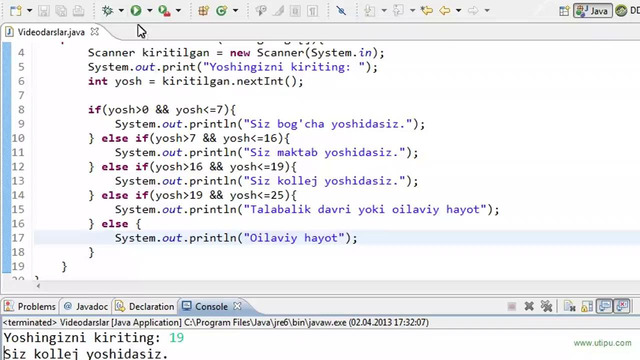Switch to the DDMS perspective
Image resolution: width=640 pixels, height=360 pixels.
627,11
